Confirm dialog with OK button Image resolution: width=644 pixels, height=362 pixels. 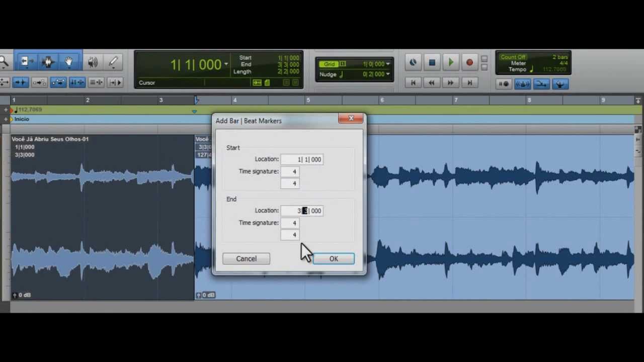tap(334, 258)
